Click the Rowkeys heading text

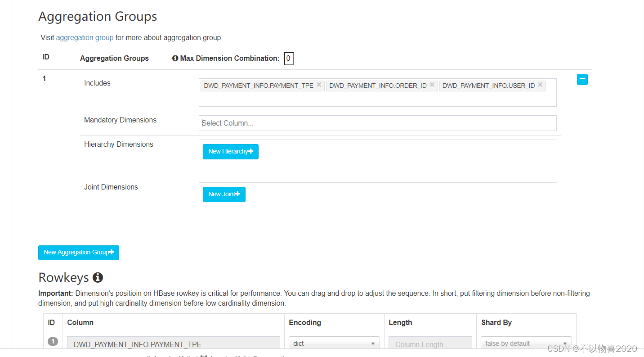pos(64,277)
